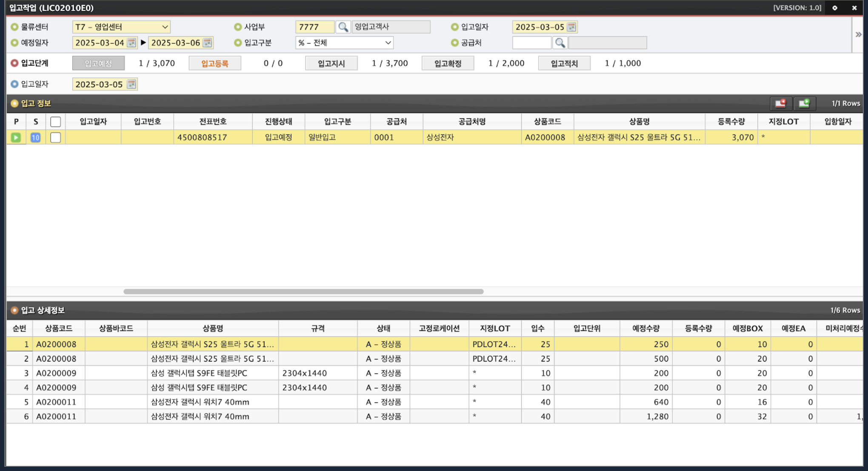Click the 입고적치 stage button

coord(564,63)
